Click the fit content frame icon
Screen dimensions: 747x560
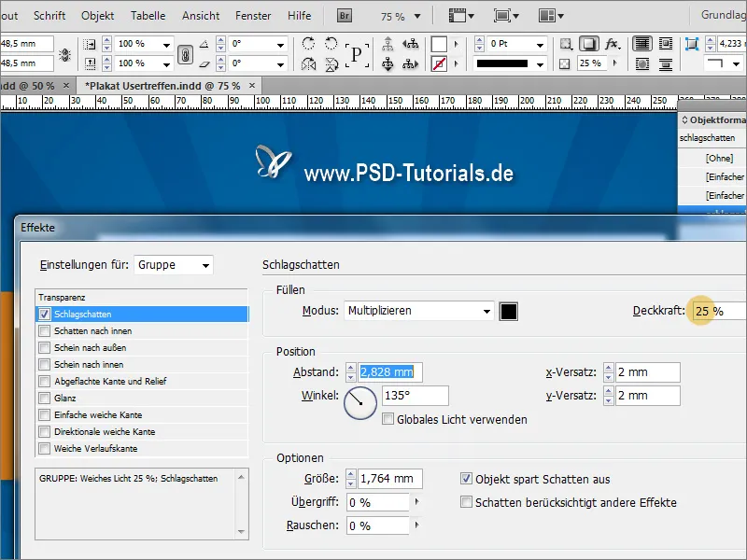pyautogui.click(x=691, y=44)
